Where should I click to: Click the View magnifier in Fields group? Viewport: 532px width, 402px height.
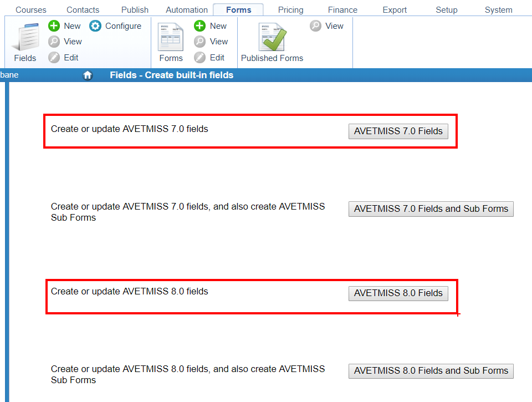point(54,42)
